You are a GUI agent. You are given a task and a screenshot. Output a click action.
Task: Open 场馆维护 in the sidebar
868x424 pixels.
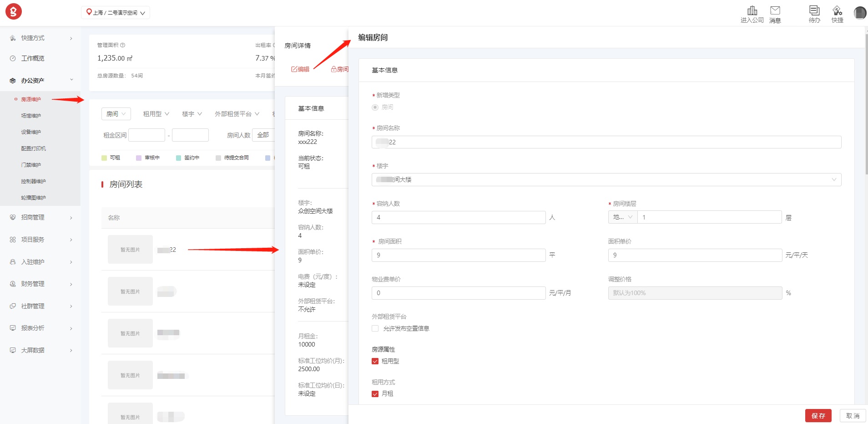(x=31, y=116)
